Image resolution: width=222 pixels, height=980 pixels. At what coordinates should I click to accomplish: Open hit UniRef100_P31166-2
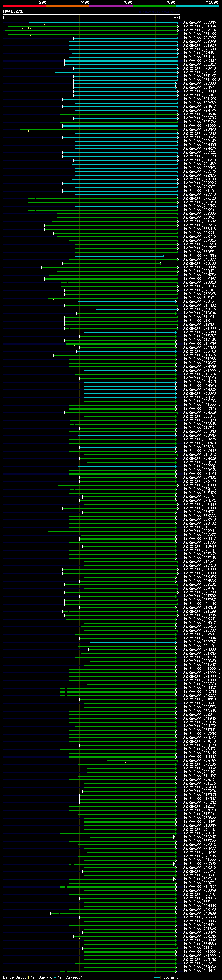(x=201, y=80)
